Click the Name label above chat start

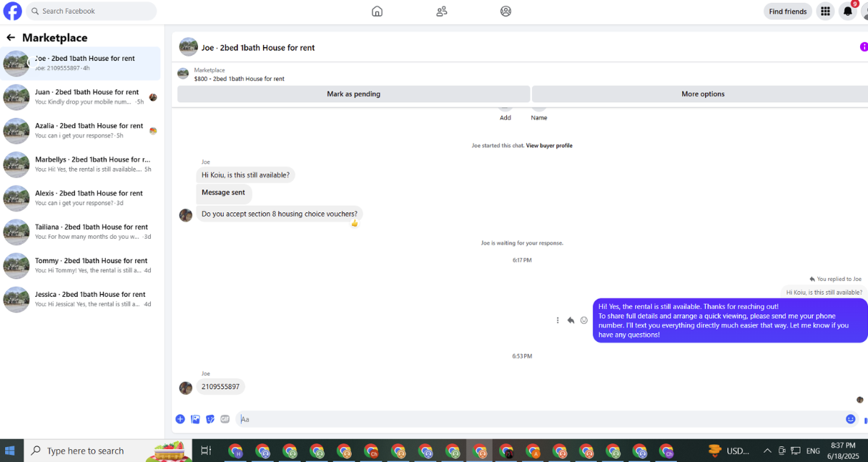[539, 117]
